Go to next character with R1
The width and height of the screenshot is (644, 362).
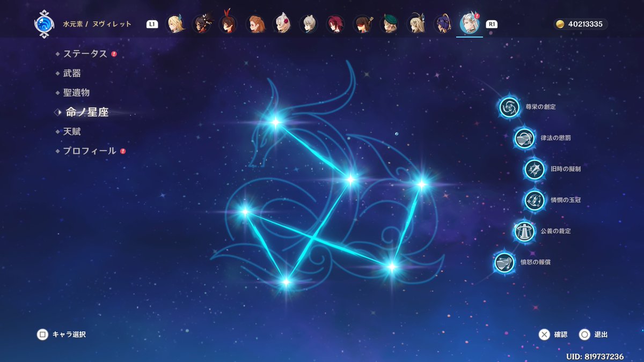coord(492,24)
